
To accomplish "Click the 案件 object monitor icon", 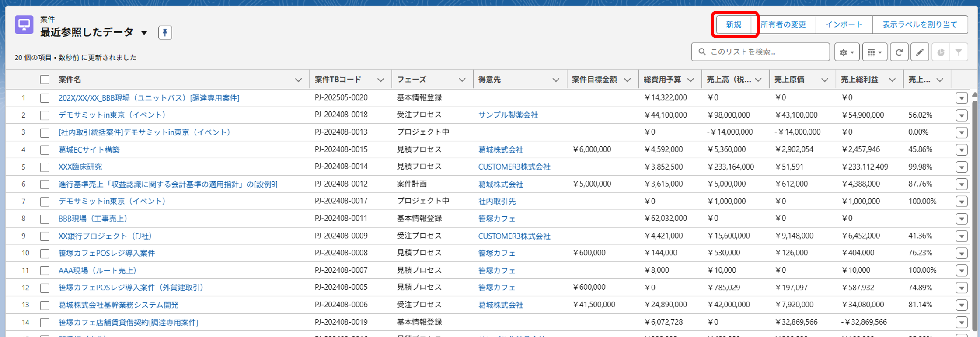I will point(24,24).
